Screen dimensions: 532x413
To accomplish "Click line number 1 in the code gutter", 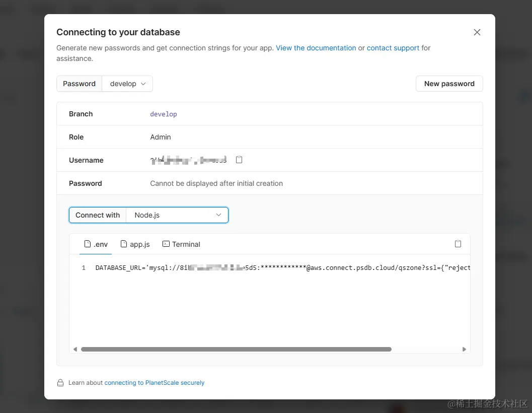I will click(x=84, y=268).
